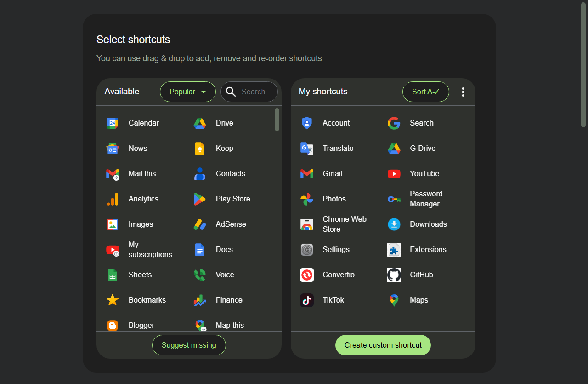The height and width of the screenshot is (384, 588).
Task: Click the Google Keep icon
Action: coord(200,148)
